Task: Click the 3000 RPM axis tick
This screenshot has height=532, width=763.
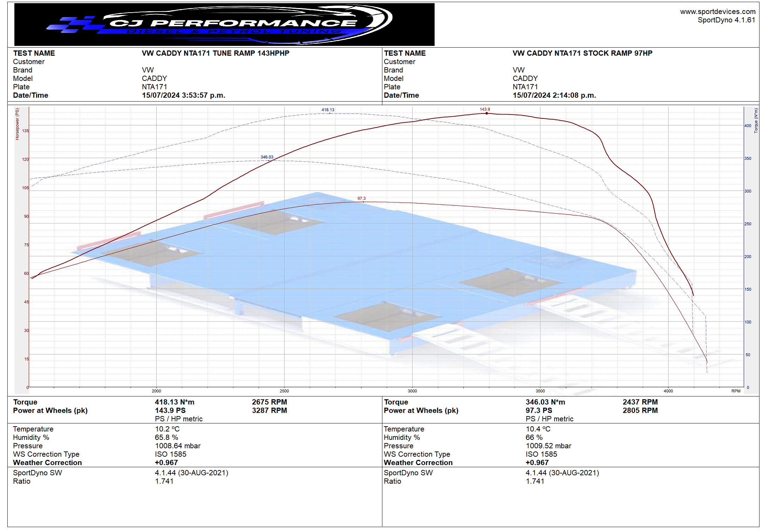Action: click(412, 391)
